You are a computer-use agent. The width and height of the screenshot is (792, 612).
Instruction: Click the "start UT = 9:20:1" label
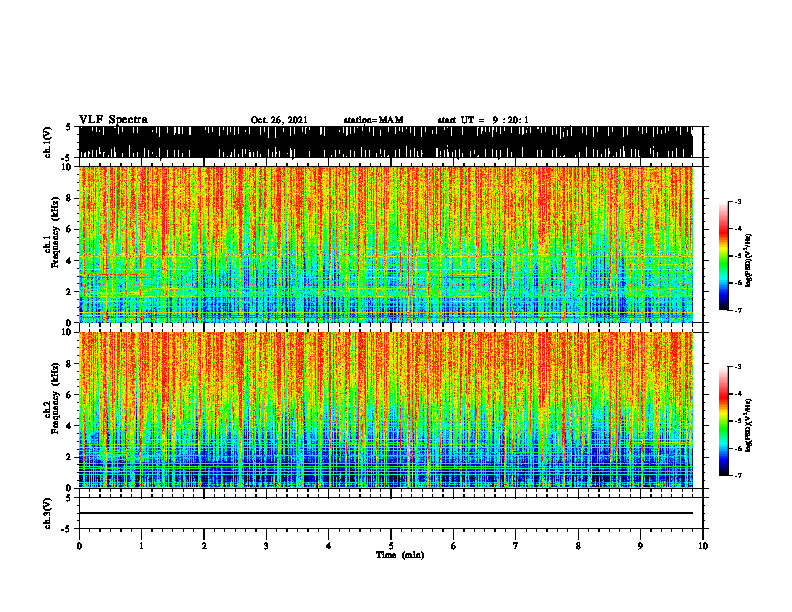pos(483,120)
